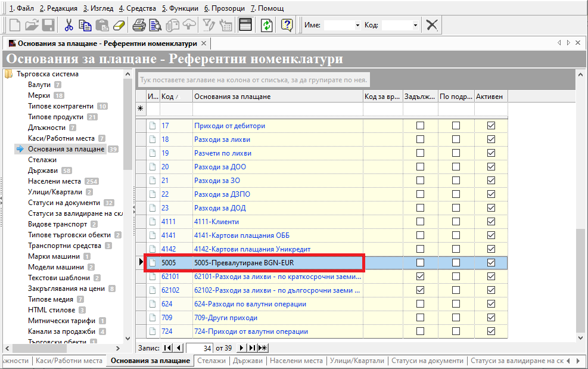The image size is (588, 369).
Task: Click the Help question mark icon
Action: tap(287, 25)
